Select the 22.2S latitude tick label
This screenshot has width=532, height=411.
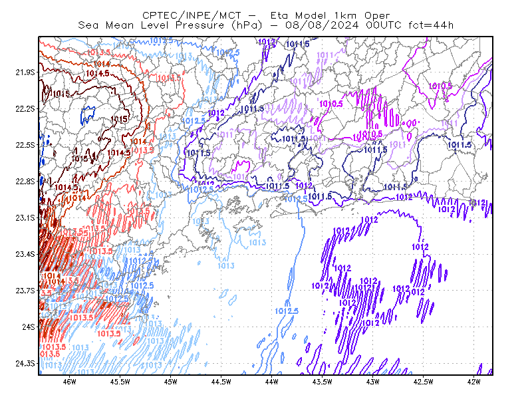(x=25, y=108)
